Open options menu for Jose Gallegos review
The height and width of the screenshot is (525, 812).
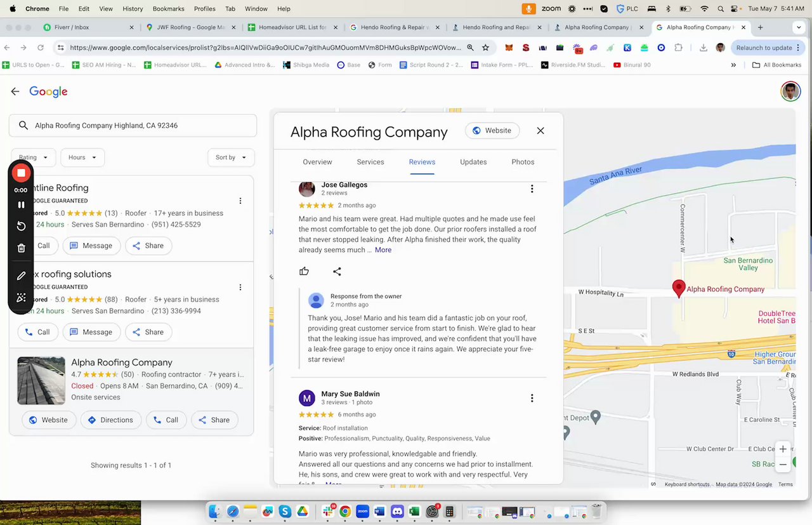coord(532,189)
